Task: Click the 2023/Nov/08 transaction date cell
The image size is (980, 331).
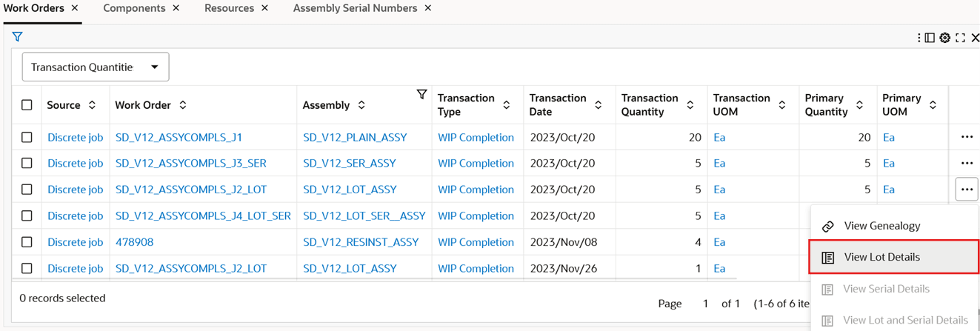Action: click(x=564, y=242)
